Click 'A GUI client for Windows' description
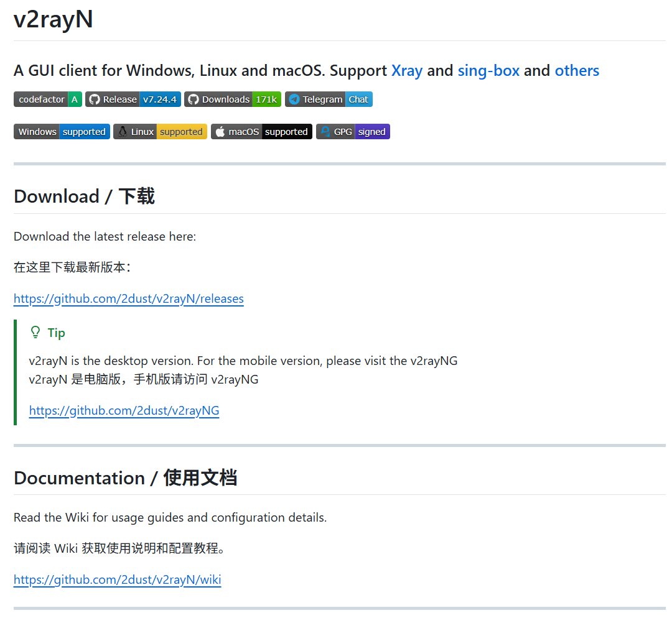 (x=306, y=71)
